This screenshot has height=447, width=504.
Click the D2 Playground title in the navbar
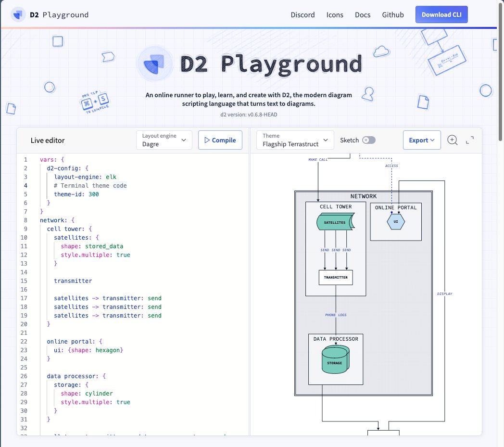[x=59, y=15]
